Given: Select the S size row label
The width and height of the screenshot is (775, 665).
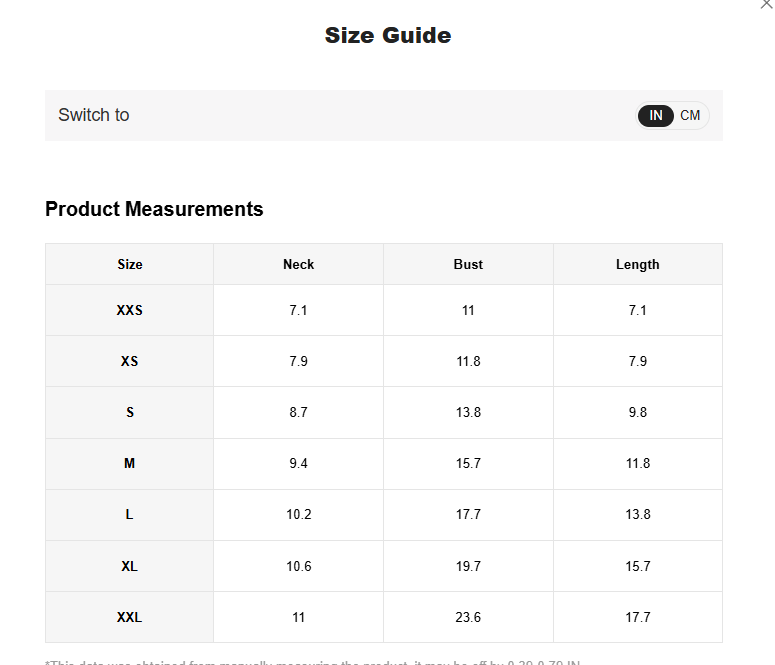Looking at the screenshot, I should 129,412.
